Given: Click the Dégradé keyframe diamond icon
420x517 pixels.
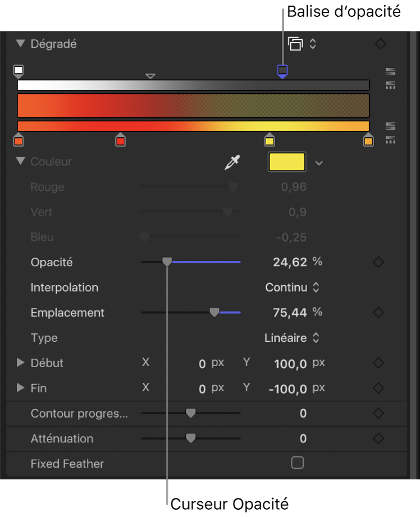Looking at the screenshot, I should point(380,44).
